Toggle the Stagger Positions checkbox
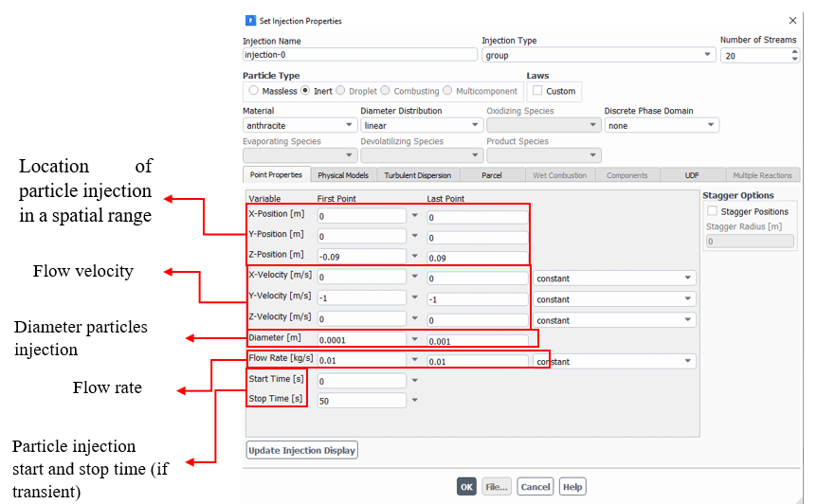This screenshot has height=504, width=817. (x=713, y=211)
